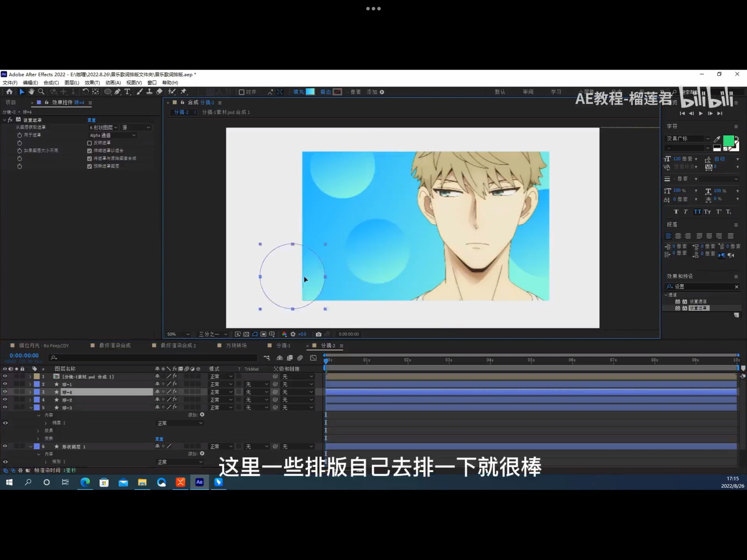
Task: Hide layer 球-2 with eye icon
Action: [5, 400]
